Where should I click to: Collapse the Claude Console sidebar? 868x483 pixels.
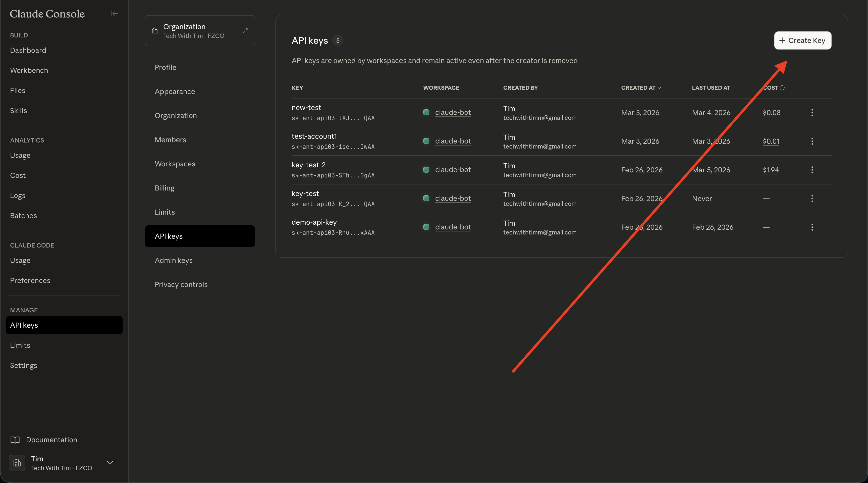click(114, 14)
